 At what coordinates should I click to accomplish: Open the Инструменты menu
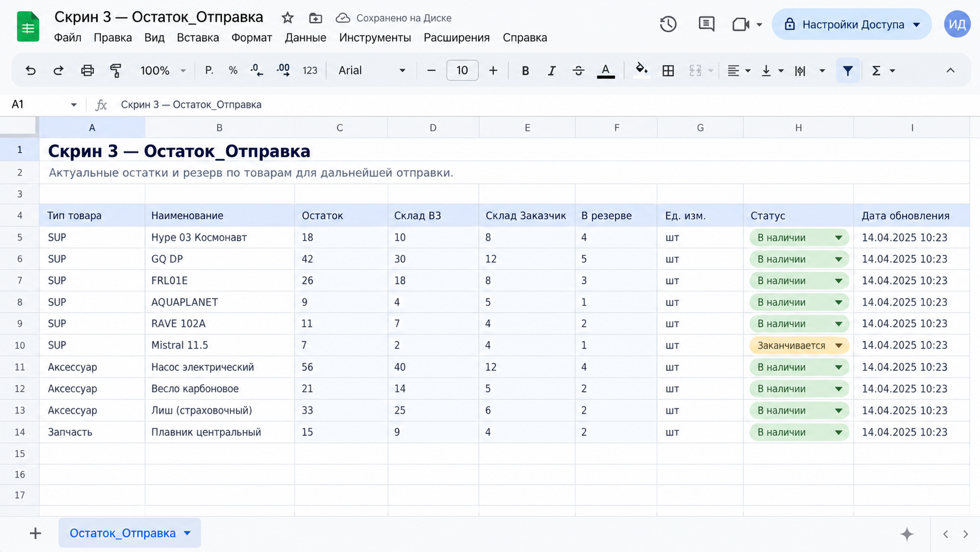[375, 38]
